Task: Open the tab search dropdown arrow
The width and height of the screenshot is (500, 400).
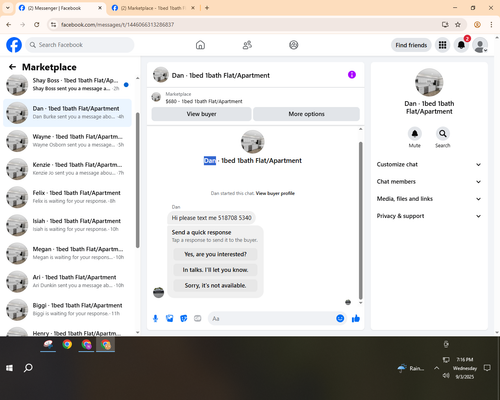Action: coord(7,8)
